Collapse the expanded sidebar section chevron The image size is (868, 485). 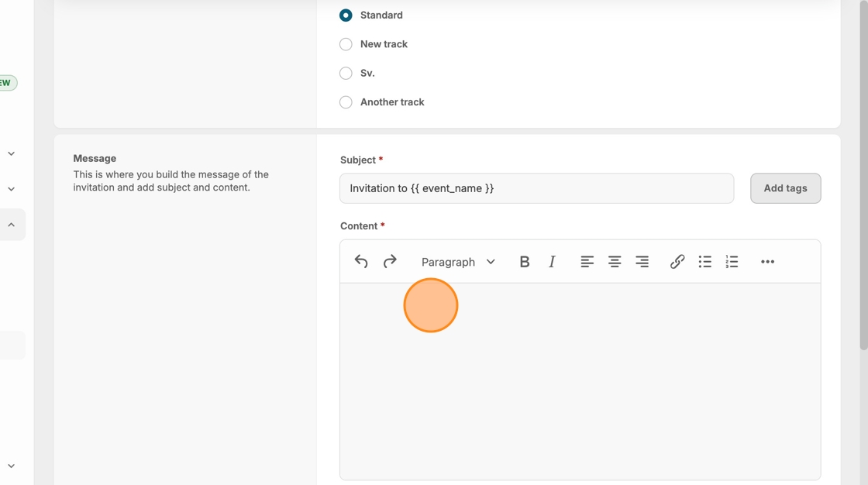point(12,225)
